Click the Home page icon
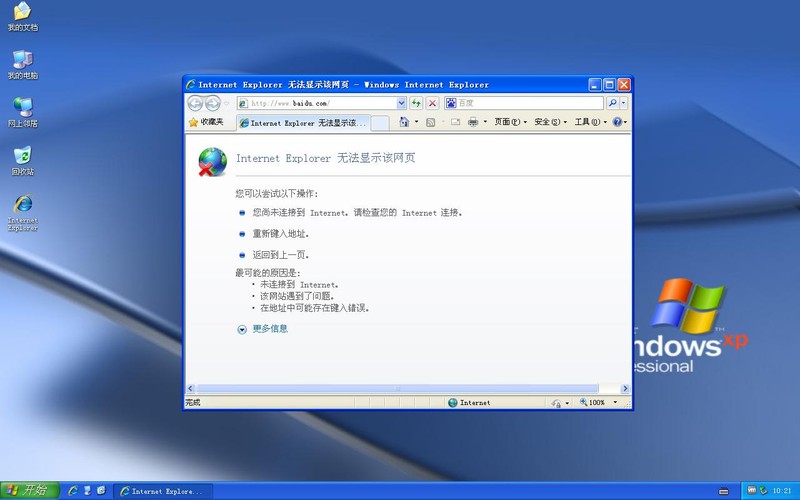Image resolution: width=800 pixels, height=500 pixels. pyautogui.click(x=404, y=122)
